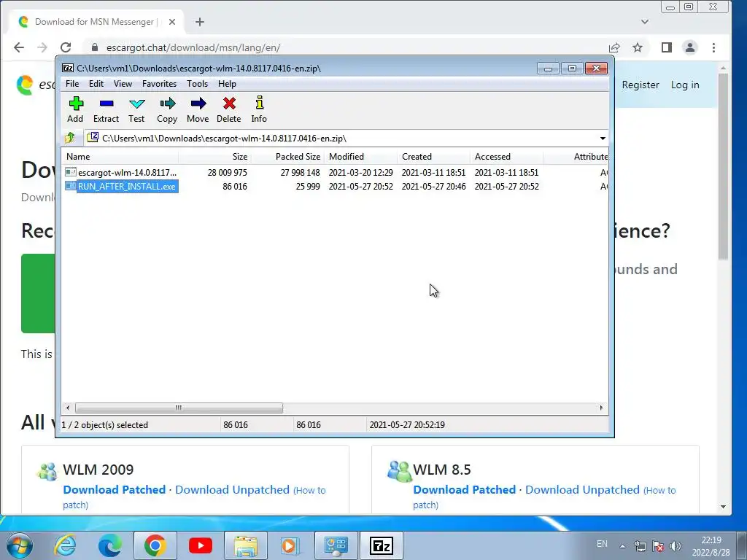Image resolution: width=747 pixels, height=560 pixels.
Task: Open Windows Media Player taskbar icon
Action: (x=289, y=545)
